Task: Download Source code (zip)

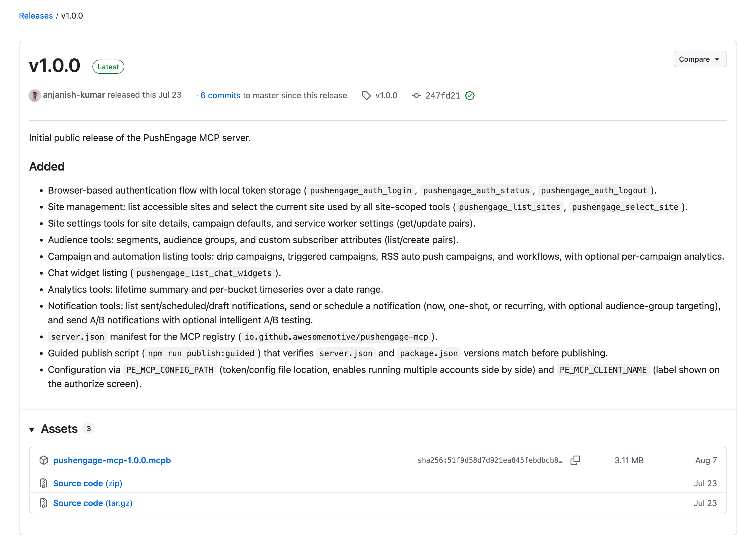Action: coord(88,483)
